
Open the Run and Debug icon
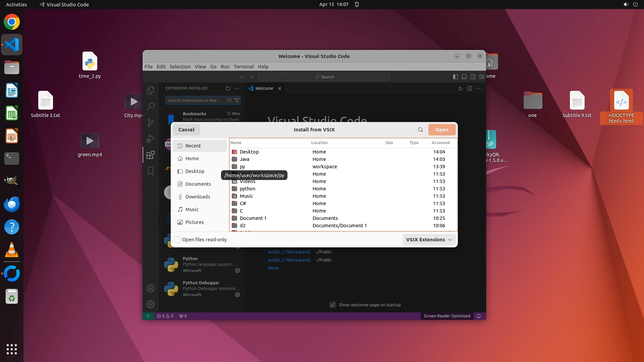point(151,139)
